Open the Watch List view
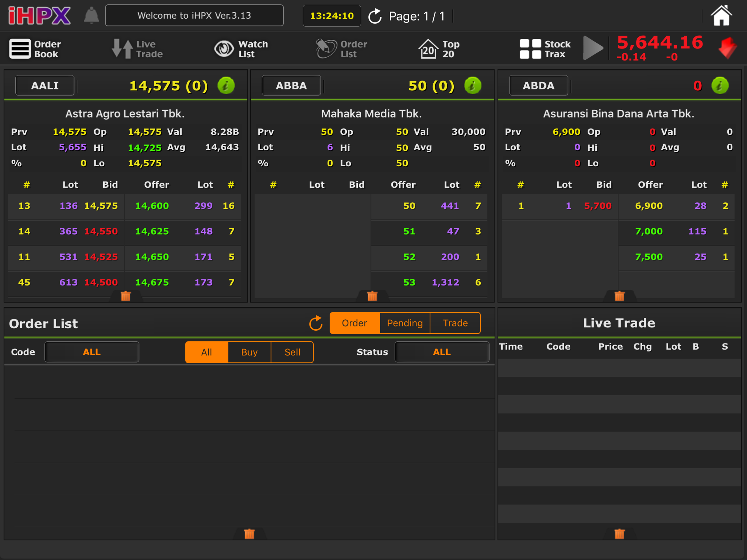Image resolution: width=747 pixels, height=560 pixels. point(241,49)
